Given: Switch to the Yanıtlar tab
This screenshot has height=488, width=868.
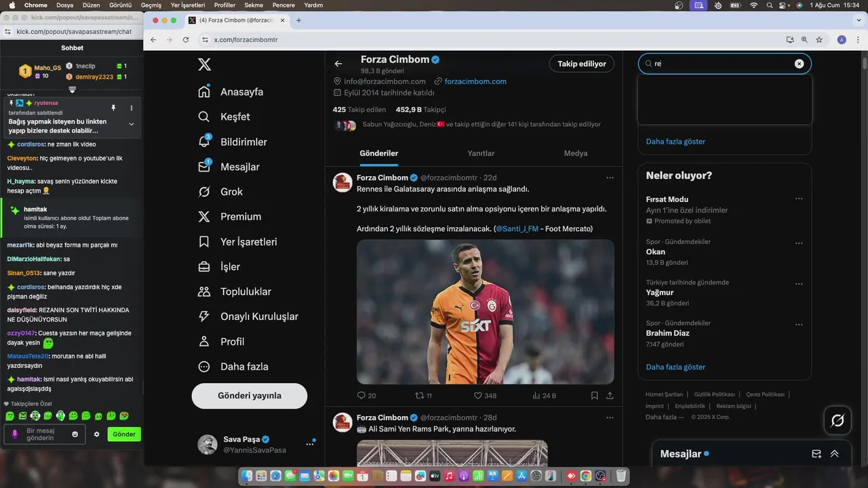Looking at the screenshot, I should pyautogui.click(x=481, y=153).
